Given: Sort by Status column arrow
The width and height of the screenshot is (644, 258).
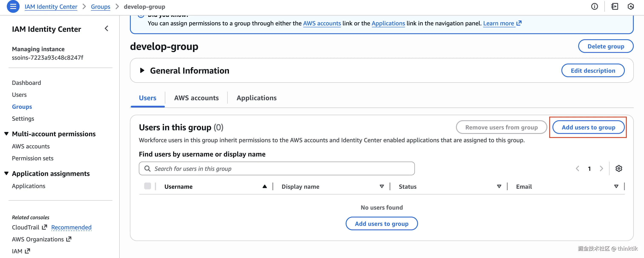Looking at the screenshot, I should 499,186.
